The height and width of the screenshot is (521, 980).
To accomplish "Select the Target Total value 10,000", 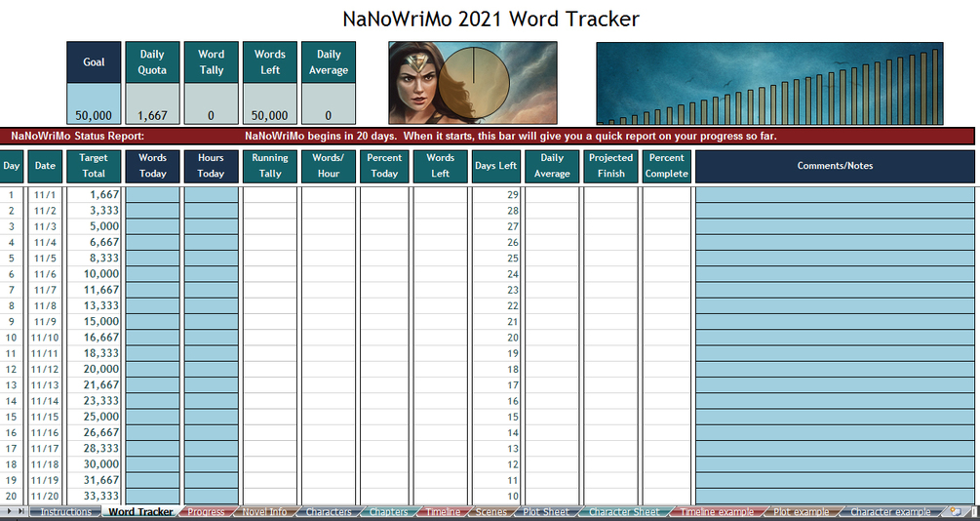I will tap(94, 274).
